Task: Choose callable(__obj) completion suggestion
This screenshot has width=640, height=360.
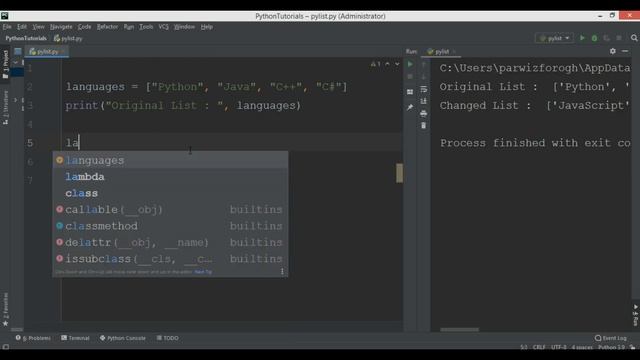Action: pos(170,209)
